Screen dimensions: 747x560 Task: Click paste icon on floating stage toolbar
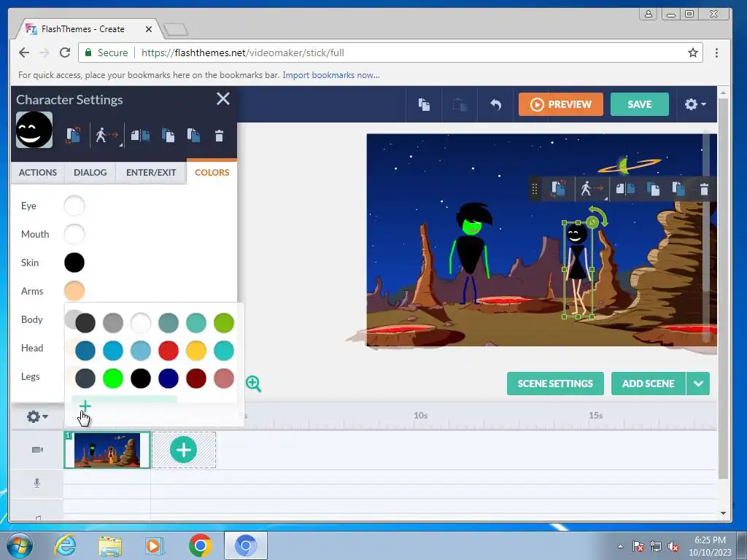tap(678, 189)
